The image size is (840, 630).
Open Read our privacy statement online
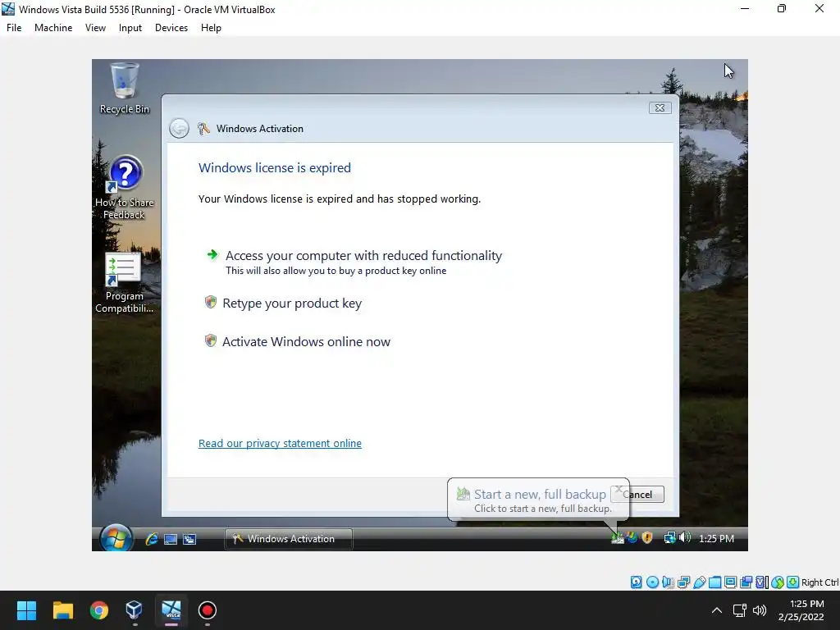tap(280, 444)
